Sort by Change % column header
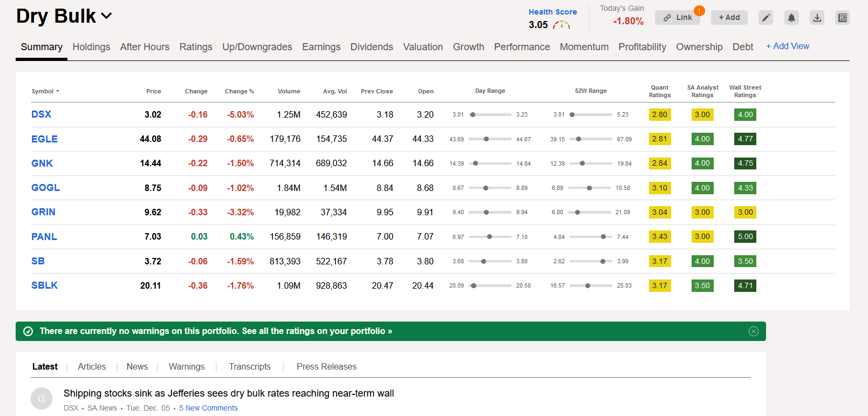Image resolution: width=868 pixels, height=416 pixels. (240, 91)
